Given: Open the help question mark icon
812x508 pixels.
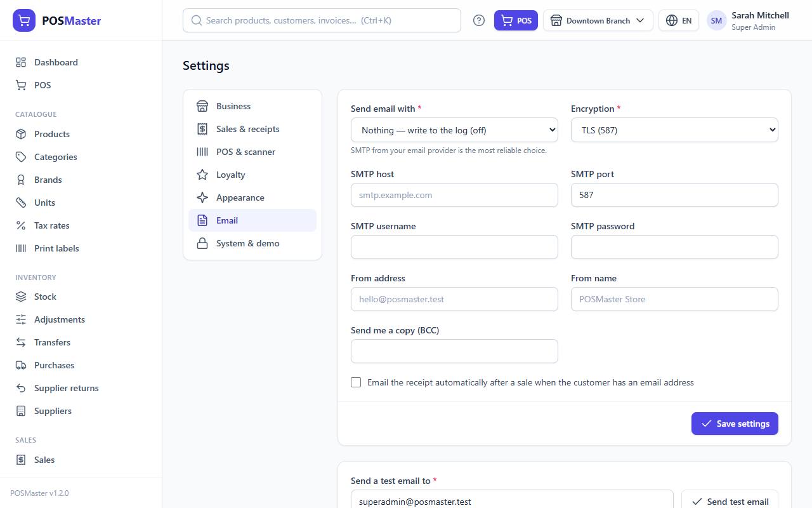Looking at the screenshot, I should tap(479, 20).
